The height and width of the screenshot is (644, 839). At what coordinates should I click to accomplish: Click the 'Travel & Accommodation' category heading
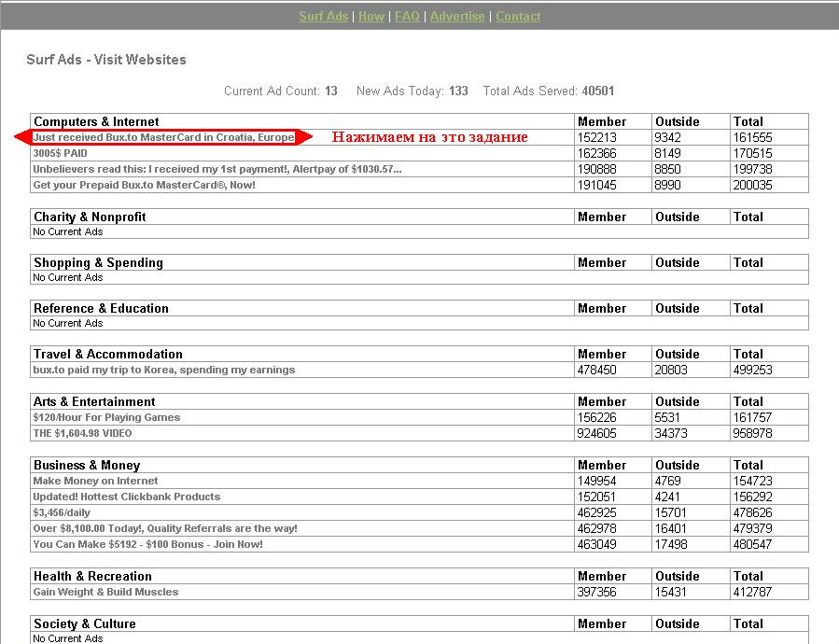[x=108, y=355]
